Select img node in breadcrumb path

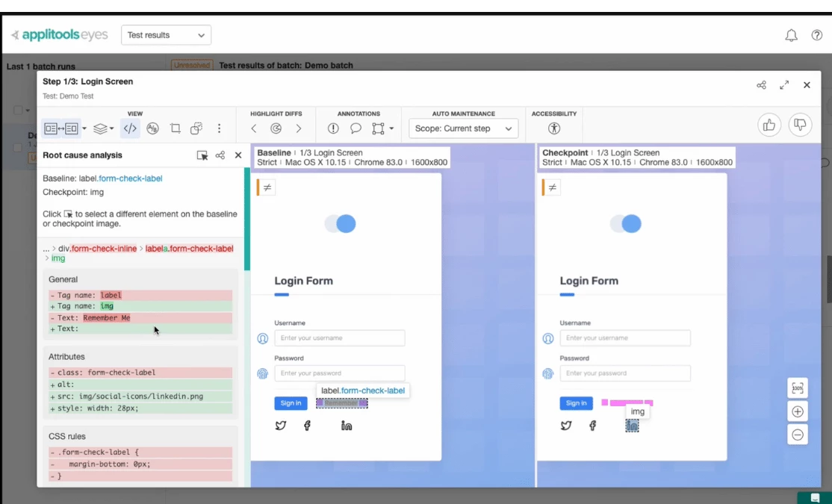[58, 258]
